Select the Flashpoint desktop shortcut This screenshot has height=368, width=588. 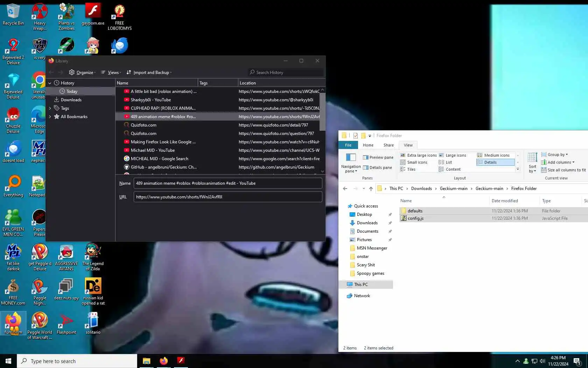pos(66,323)
